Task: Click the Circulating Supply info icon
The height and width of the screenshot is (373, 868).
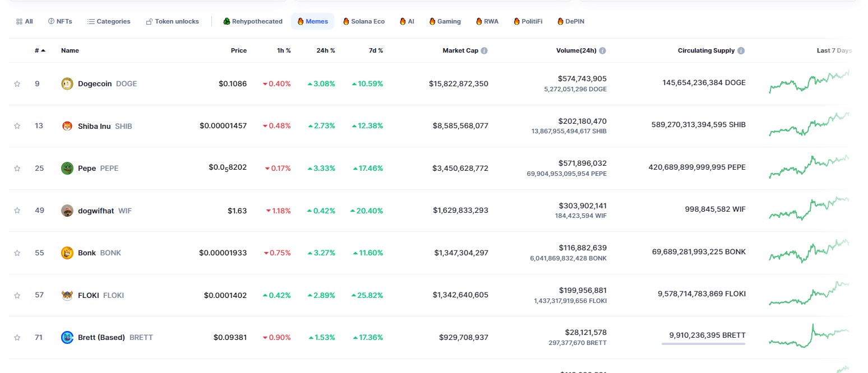Action: pyautogui.click(x=741, y=50)
